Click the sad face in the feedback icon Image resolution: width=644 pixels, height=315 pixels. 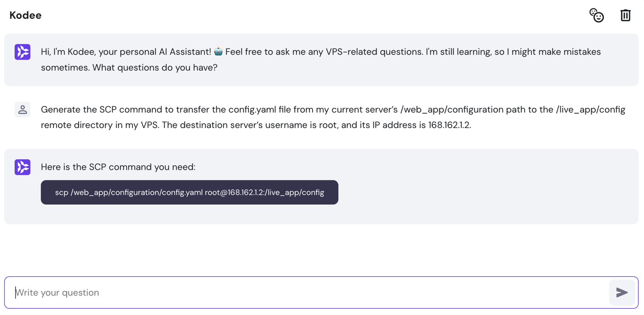[x=594, y=13]
